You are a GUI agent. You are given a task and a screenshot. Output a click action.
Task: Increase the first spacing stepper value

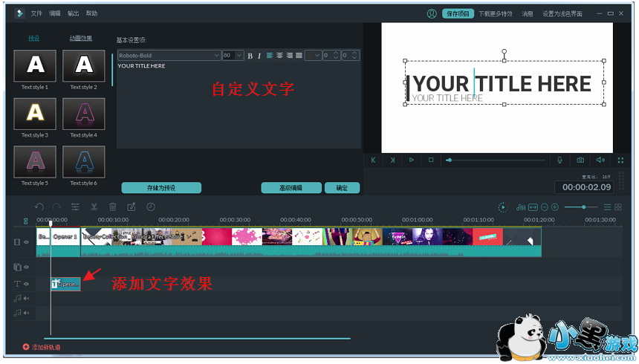[x=336, y=53]
